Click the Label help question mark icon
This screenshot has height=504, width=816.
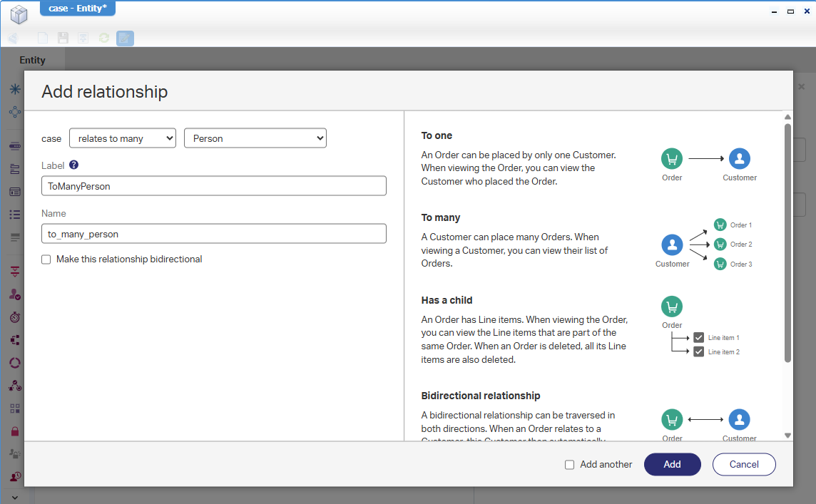(x=73, y=165)
